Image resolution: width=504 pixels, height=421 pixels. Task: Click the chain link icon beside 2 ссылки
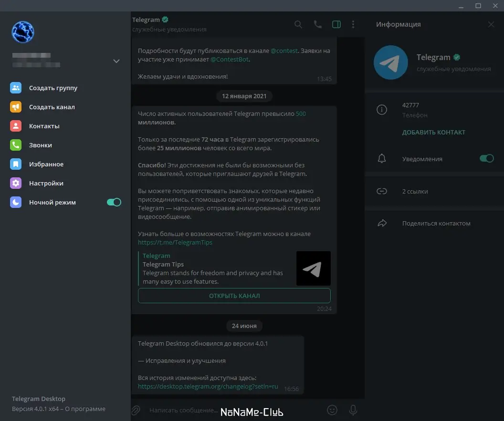(381, 191)
